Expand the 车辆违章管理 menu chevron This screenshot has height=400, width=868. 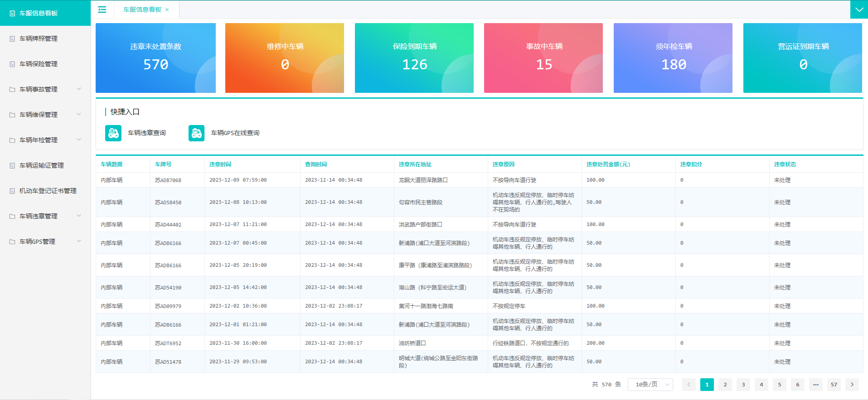click(x=79, y=216)
